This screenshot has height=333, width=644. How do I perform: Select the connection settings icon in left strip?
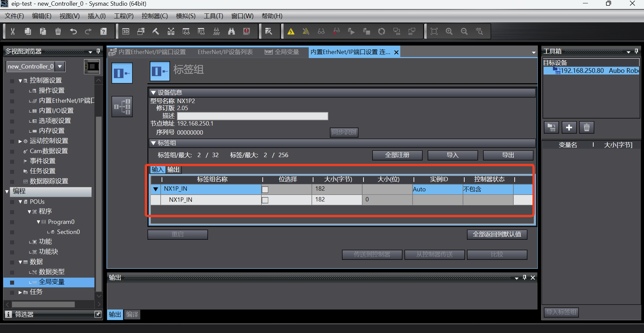[x=122, y=107]
